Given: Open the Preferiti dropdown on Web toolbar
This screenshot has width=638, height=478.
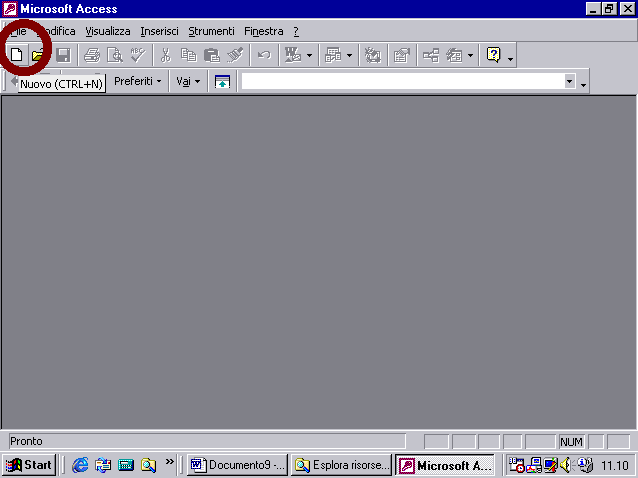Looking at the screenshot, I should [138, 81].
